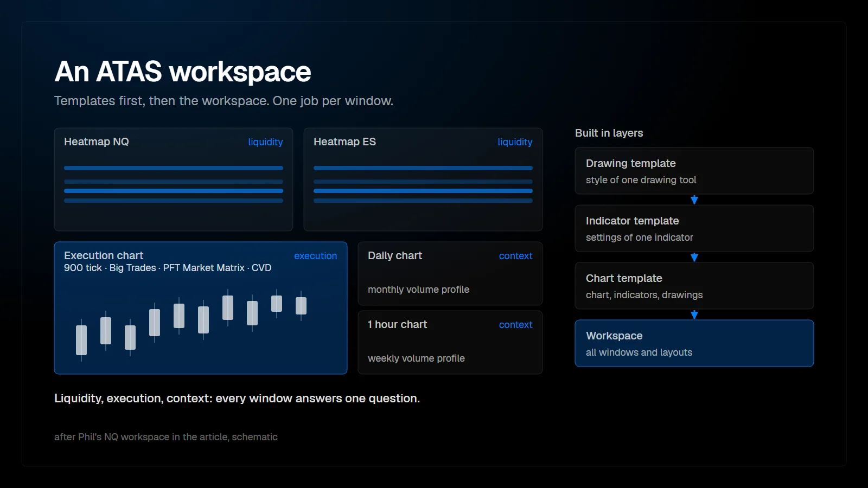This screenshot has width=868, height=488.
Task: Select the liquidity tag on Heatmap ES
Action: click(x=515, y=142)
